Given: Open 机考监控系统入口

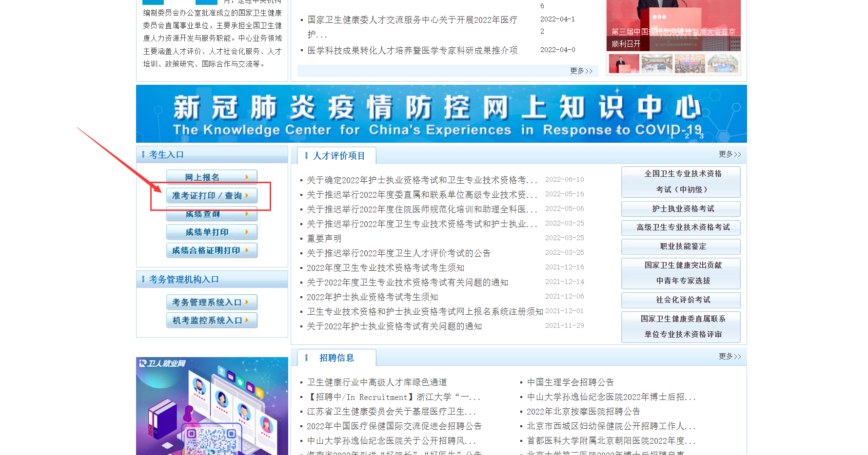Looking at the screenshot, I should (211, 321).
